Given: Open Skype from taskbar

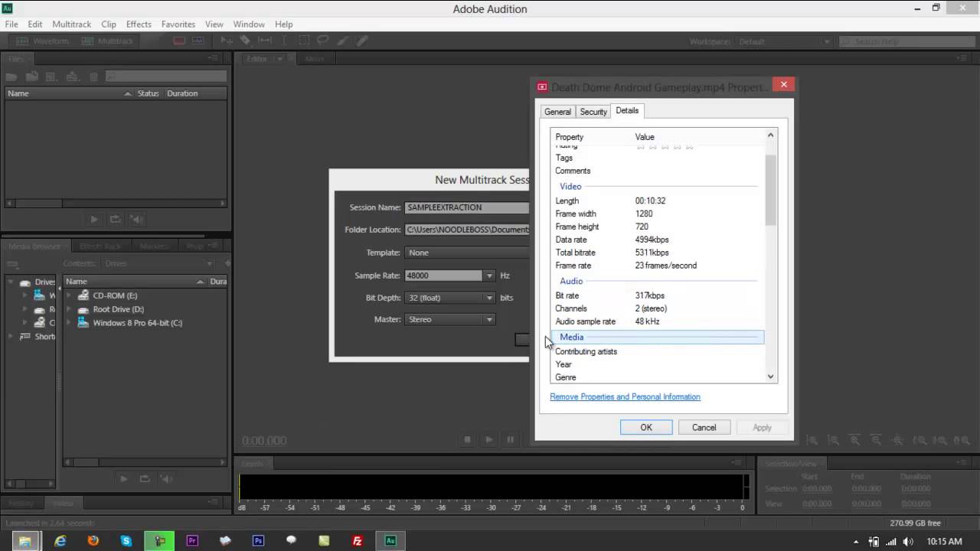Looking at the screenshot, I should (x=126, y=540).
